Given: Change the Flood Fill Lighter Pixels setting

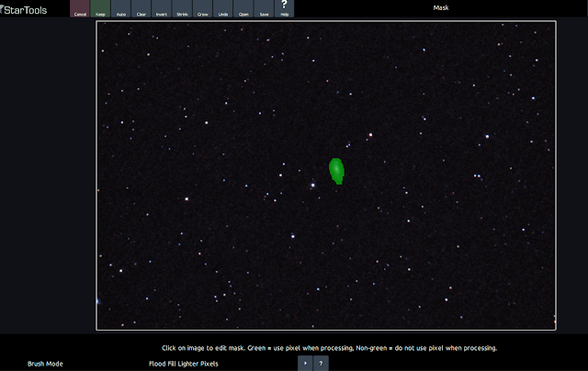Looking at the screenshot, I should pyautogui.click(x=184, y=364).
